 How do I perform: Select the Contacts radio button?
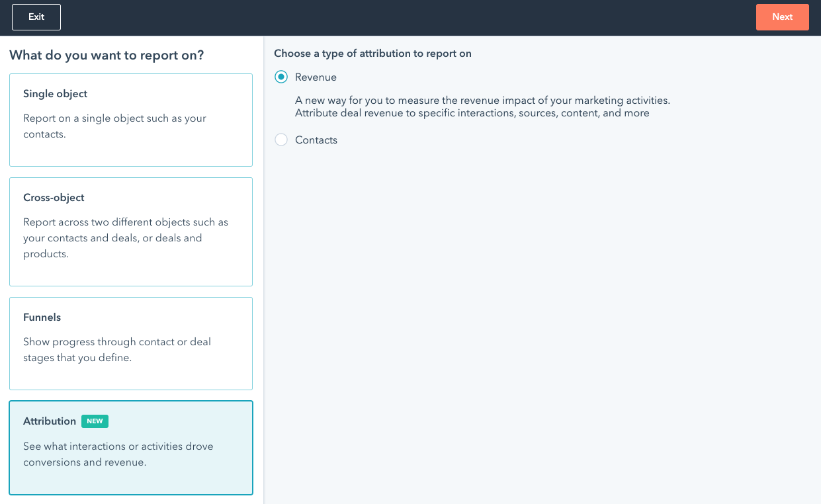pyautogui.click(x=281, y=140)
